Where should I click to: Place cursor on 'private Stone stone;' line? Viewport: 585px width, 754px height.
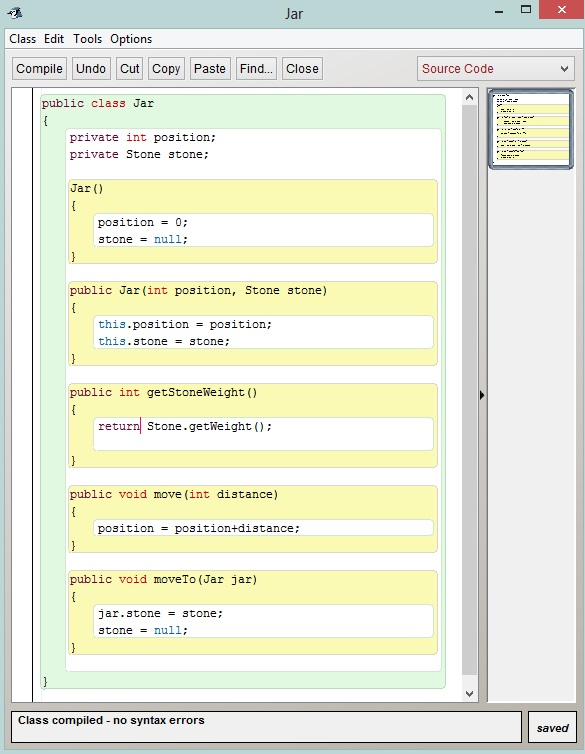click(139, 154)
